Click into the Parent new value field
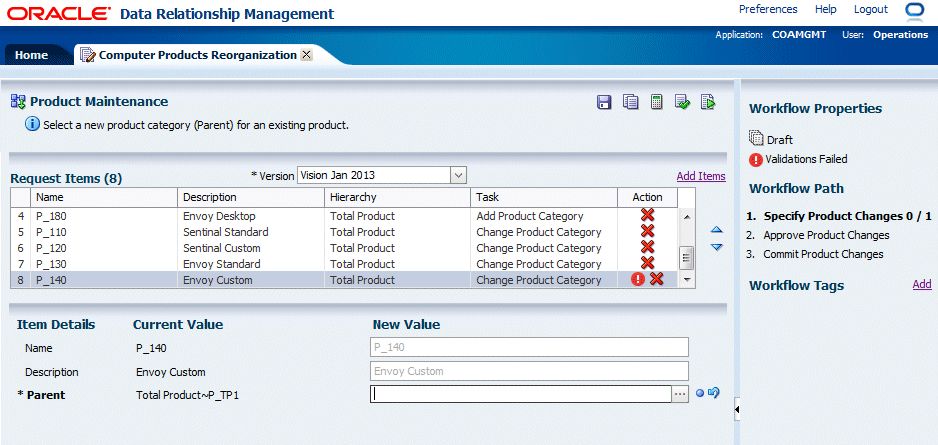 520,394
